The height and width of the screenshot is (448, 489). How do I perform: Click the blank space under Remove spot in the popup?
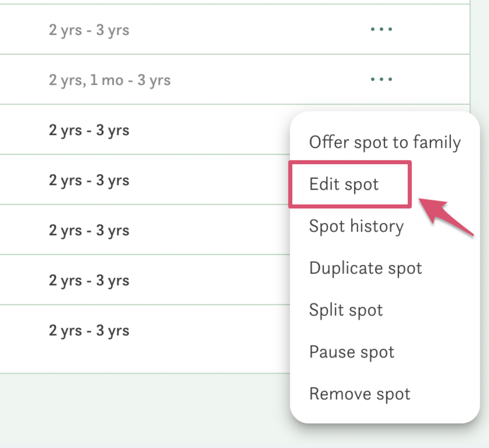[385, 414]
